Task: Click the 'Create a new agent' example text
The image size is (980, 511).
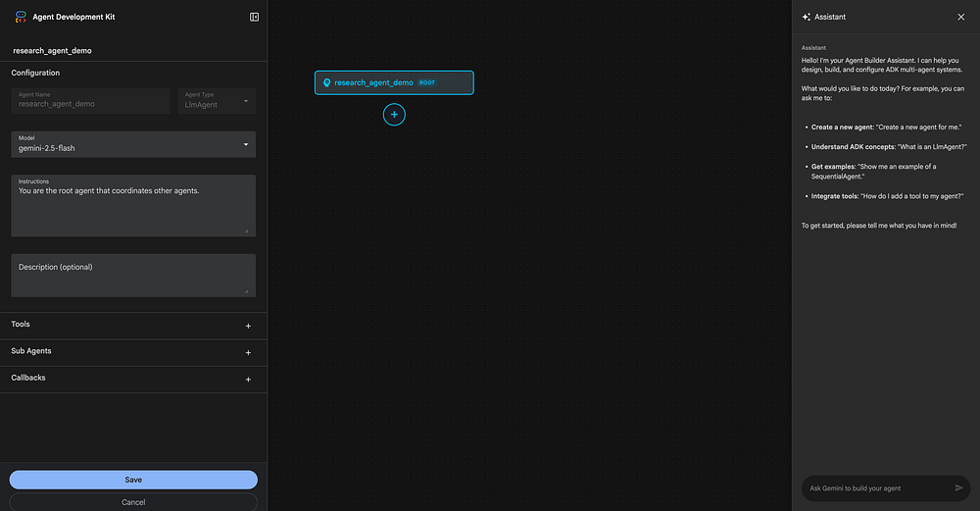Action: click(886, 127)
